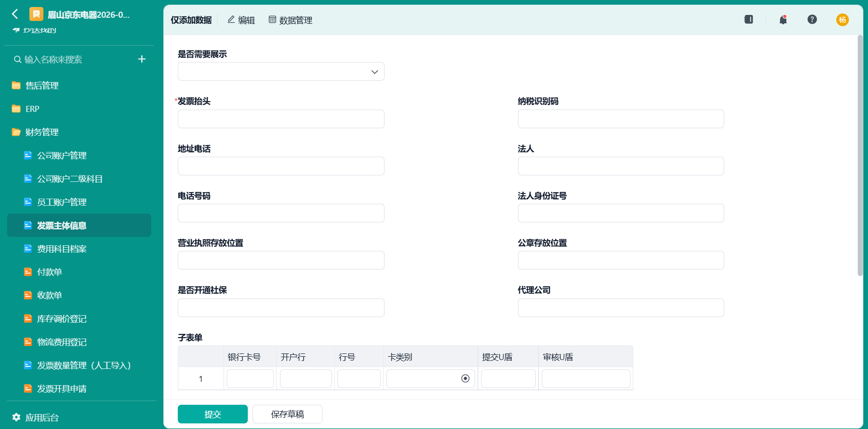Click the 数据管理 table icon

tap(273, 20)
